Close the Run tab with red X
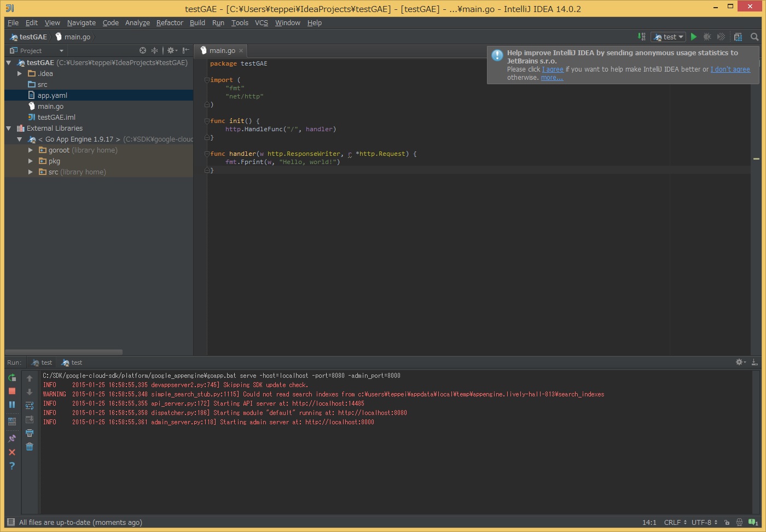The width and height of the screenshot is (766, 532). (12, 452)
